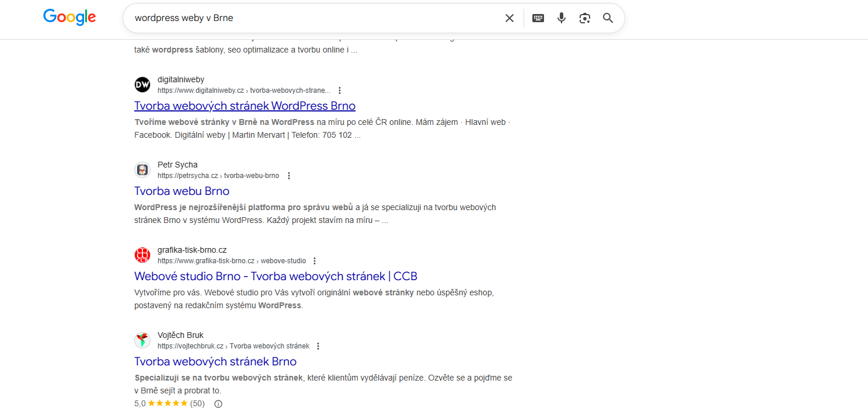The height and width of the screenshot is (408, 868).
Task: Open search by image camera icon
Action: (x=585, y=18)
